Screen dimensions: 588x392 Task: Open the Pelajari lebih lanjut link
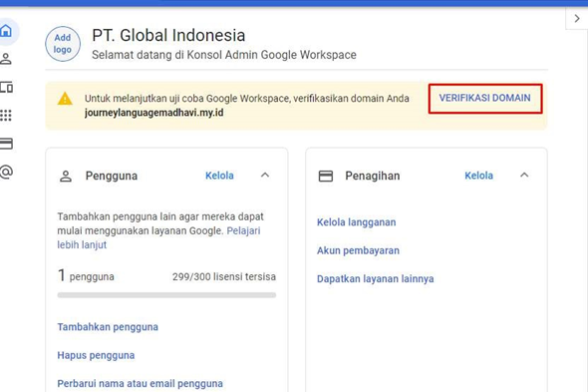243,230
